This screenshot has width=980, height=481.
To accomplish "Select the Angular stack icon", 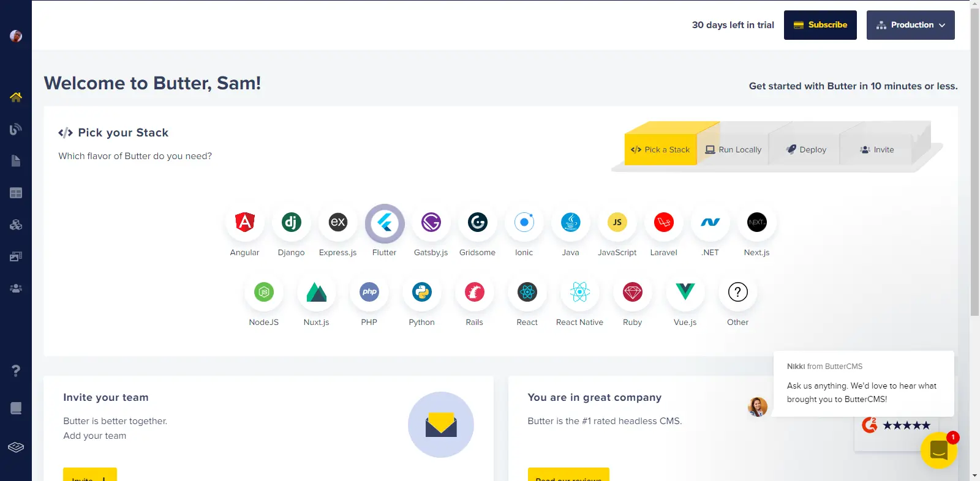I will click(245, 222).
